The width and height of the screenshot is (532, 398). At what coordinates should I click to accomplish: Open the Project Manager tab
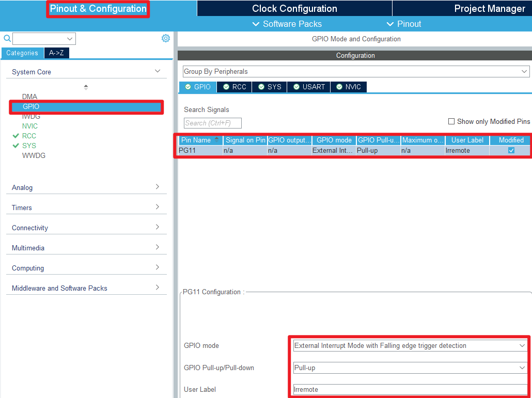pos(489,9)
